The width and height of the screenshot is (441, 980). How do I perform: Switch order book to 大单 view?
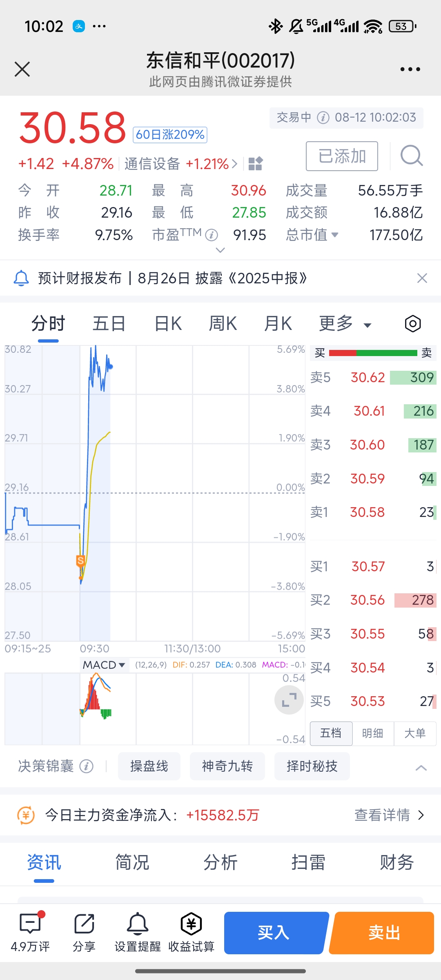tap(415, 733)
